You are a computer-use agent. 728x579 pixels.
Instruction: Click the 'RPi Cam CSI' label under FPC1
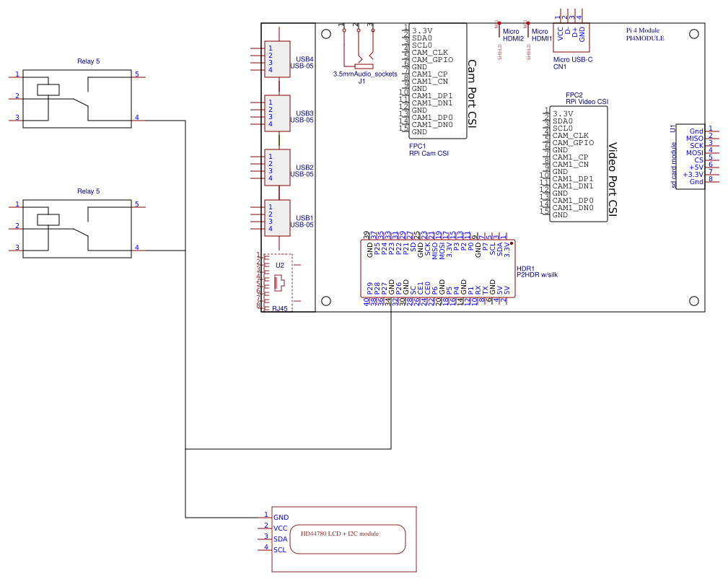429,153
